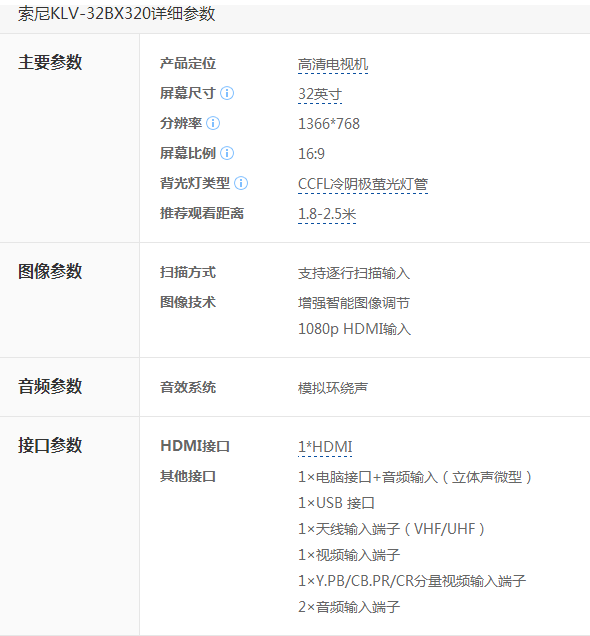Click the 音频参数 section heading

(x=50, y=386)
